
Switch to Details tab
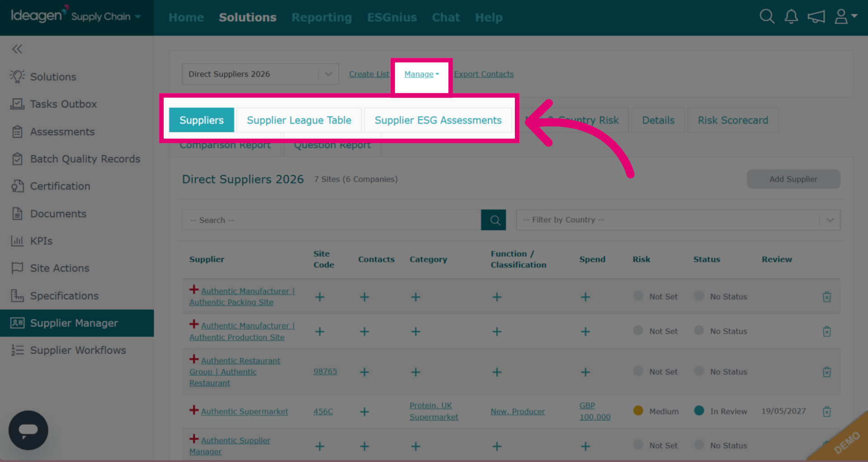(658, 120)
